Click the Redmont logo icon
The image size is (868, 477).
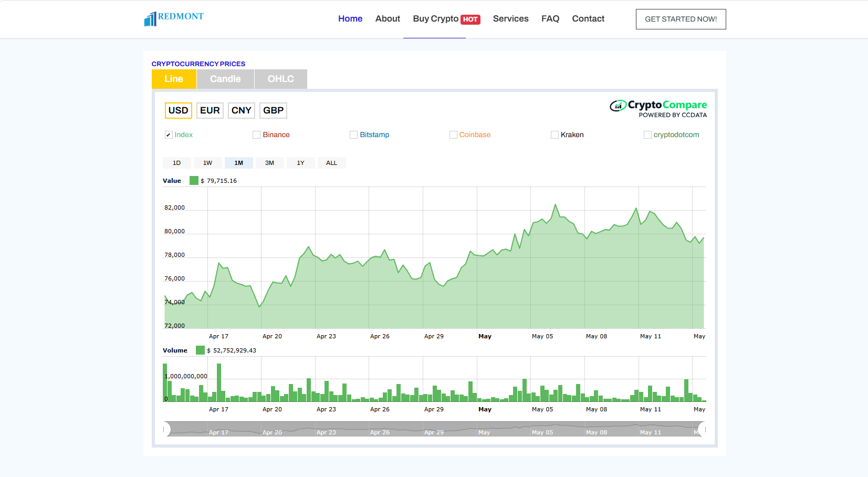click(x=150, y=19)
